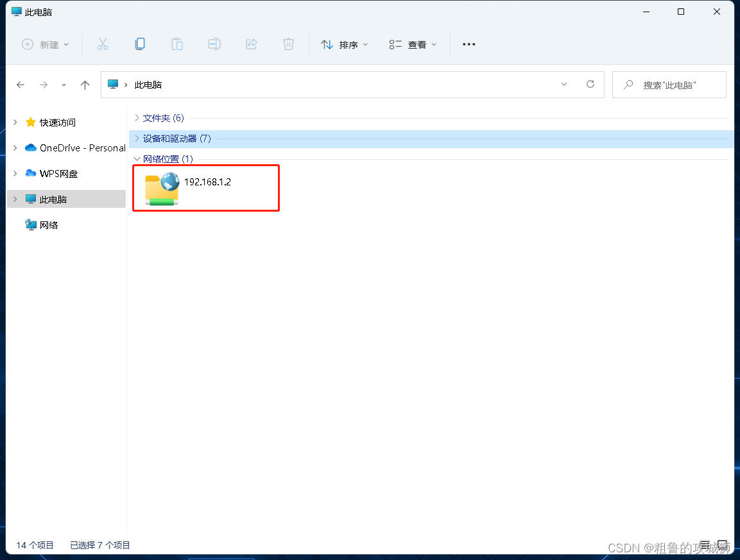The image size is (740, 560).
Task: Go forward with the right arrow button
Action: pyautogui.click(x=44, y=85)
